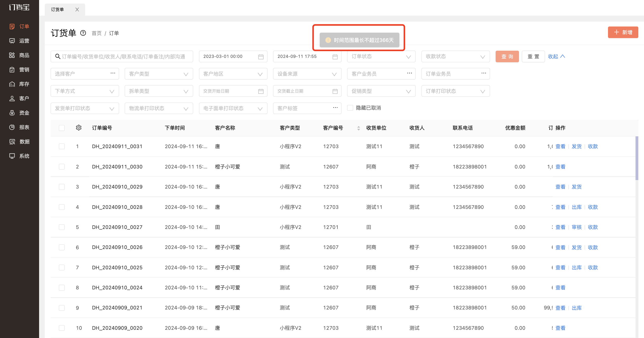This screenshot has height=338, width=644.
Task: Click the help question-mark icon beside 订货单
Action: pos(83,33)
